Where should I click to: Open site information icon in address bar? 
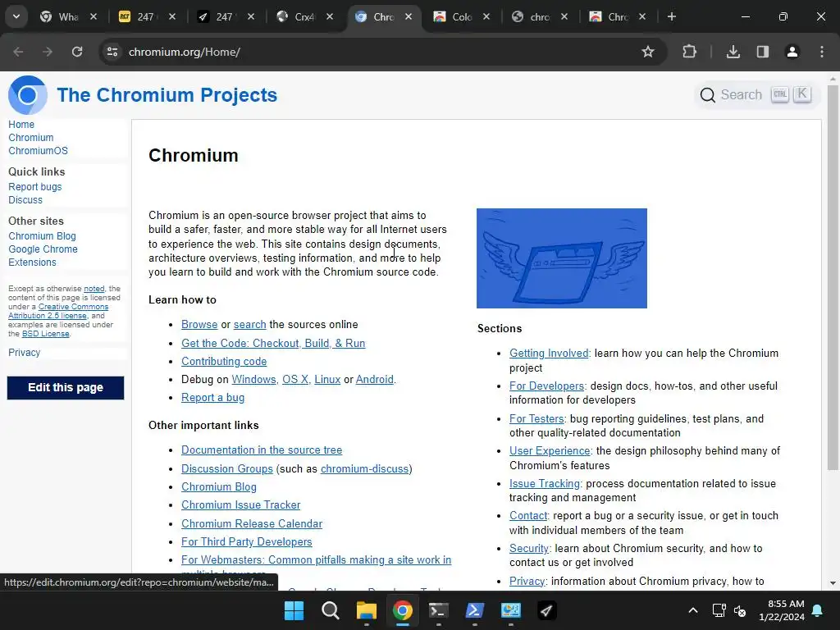[x=112, y=52]
